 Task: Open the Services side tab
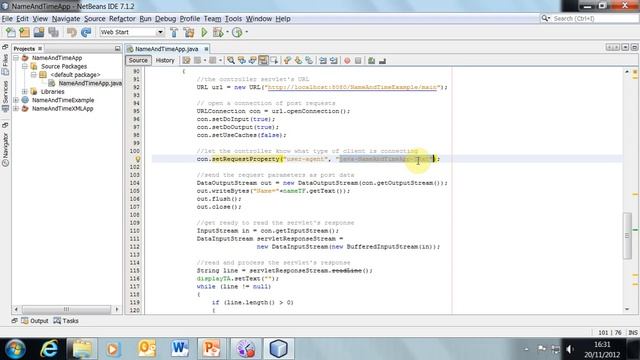(x=5, y=96)
